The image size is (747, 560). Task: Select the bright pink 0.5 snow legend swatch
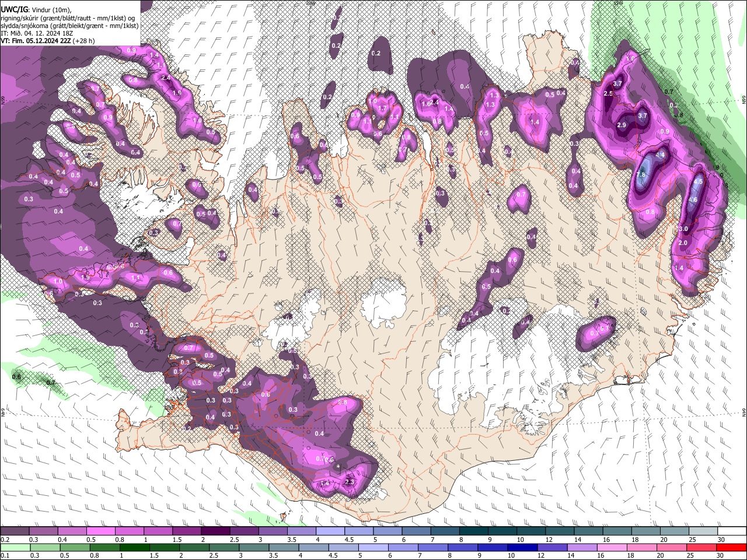[100, 531]
